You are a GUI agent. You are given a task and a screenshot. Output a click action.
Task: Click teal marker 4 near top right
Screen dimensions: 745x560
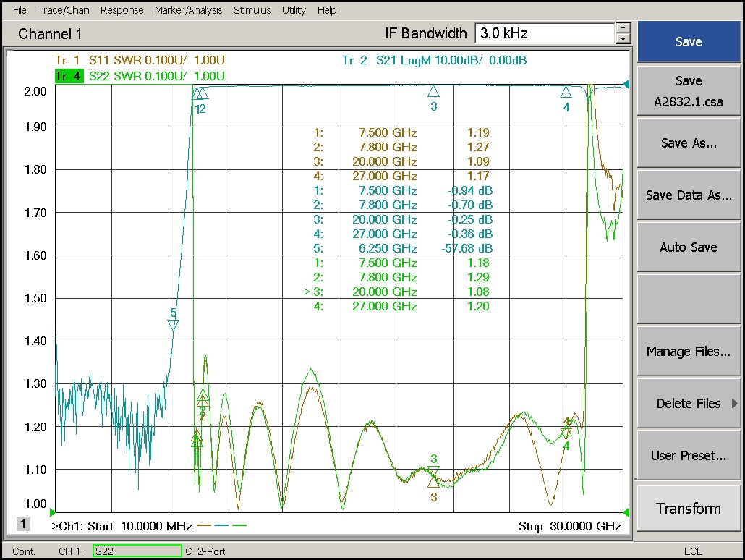pyautogui.click(x=566, y=92)
